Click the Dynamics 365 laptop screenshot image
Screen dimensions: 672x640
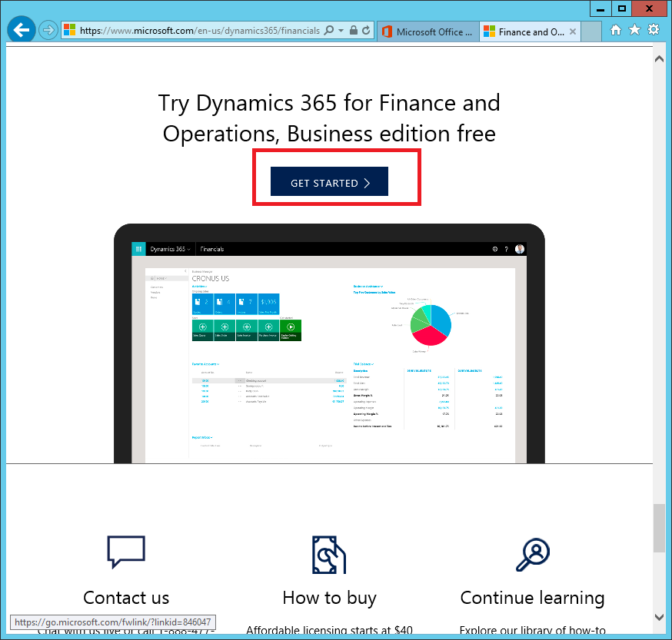[329, 343]
